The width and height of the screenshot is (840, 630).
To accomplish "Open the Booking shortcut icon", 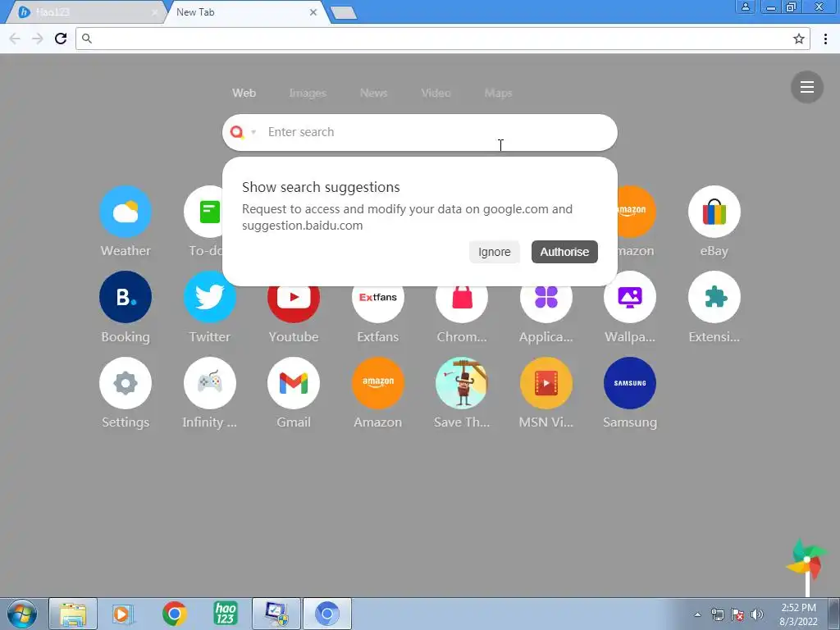I will tap(126, 297).
